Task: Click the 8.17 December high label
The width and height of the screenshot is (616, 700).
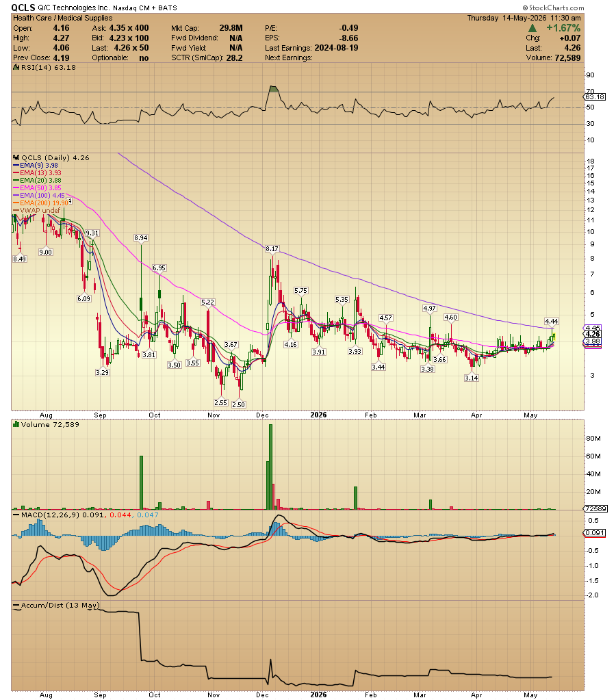Action: click(272, 248)
